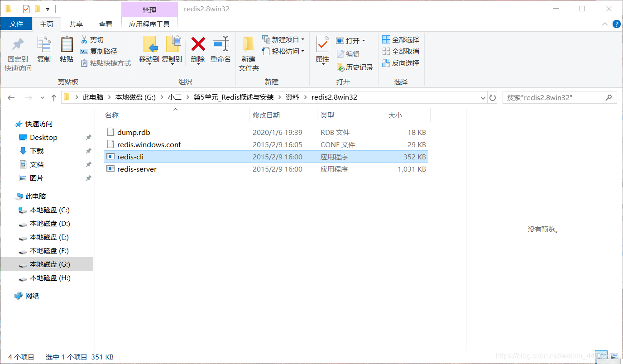This screenshot has height=364, width=623.
Task: Click the Pin to Quick access icon
Action: [x=18, y=45]
